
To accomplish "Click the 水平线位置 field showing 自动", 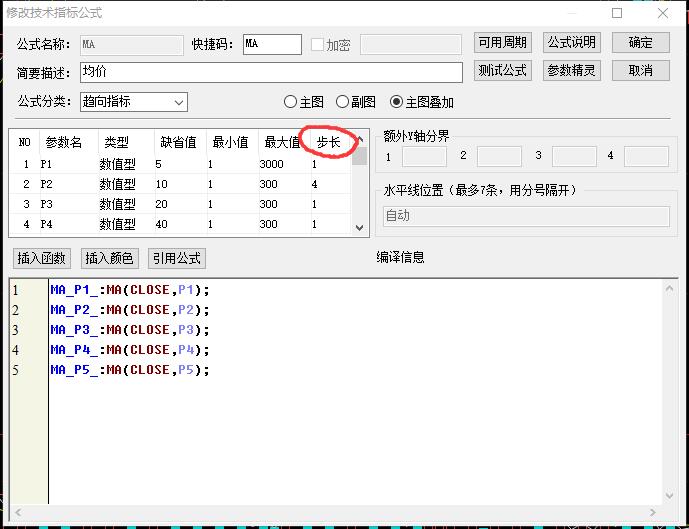I will 526,216.
